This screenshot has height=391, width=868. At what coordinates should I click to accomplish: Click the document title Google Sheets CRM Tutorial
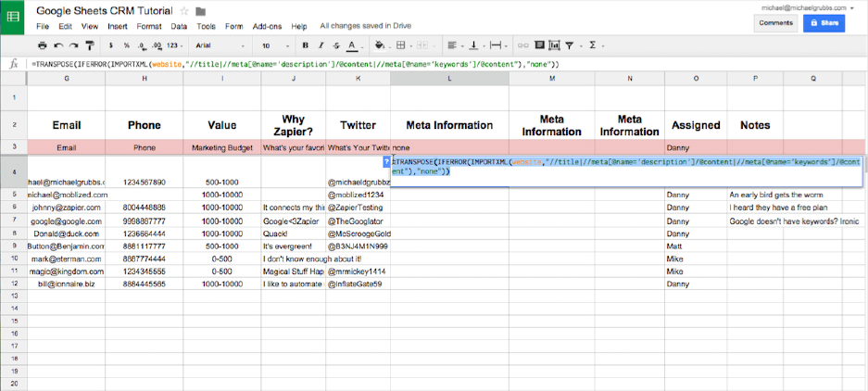105,11
